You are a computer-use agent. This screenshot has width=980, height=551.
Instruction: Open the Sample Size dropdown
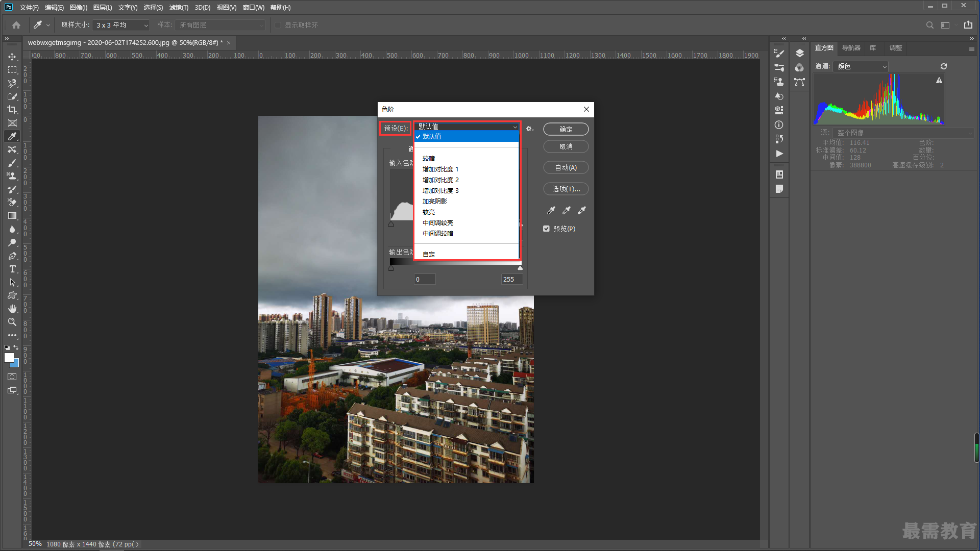[x=121, y=25]
